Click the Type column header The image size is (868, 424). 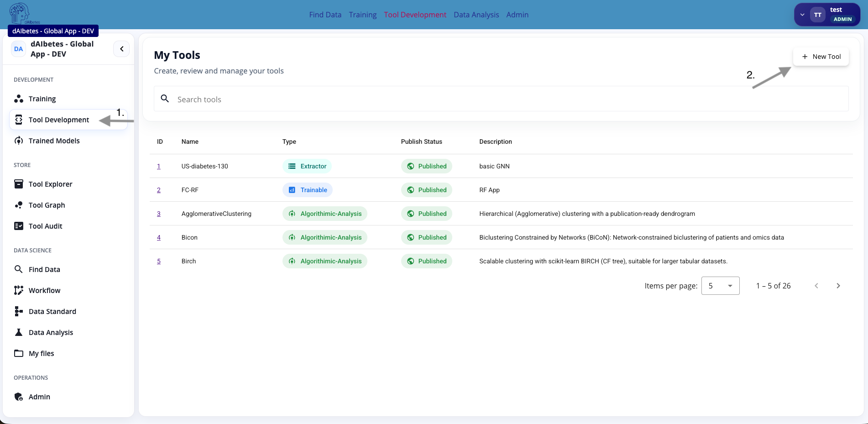click(289, 141)
